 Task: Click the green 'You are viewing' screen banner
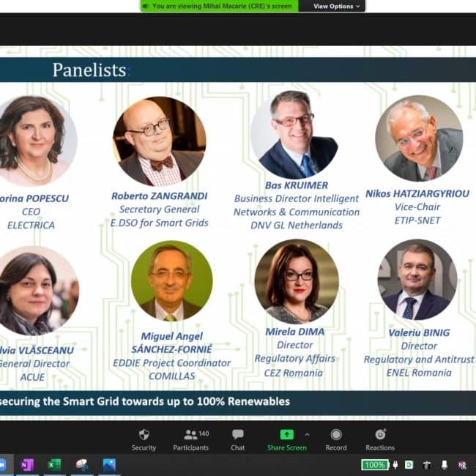[x=220, y=6]
